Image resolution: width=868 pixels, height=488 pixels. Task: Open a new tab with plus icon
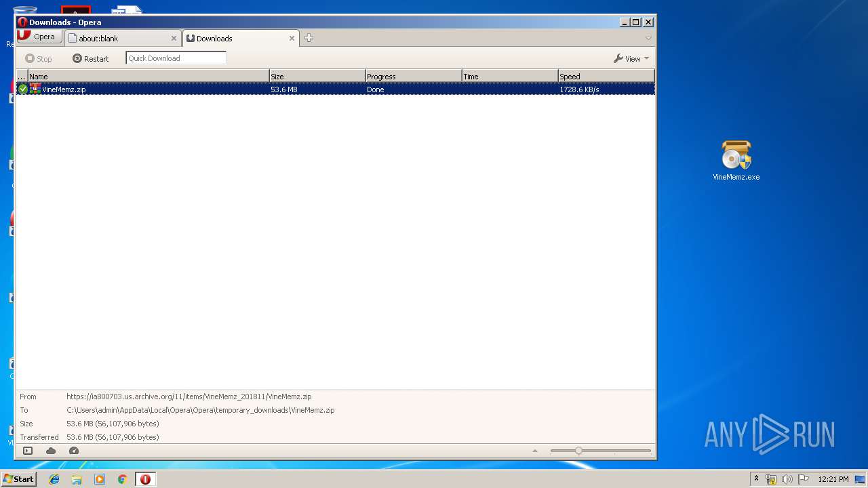(309, 38)
